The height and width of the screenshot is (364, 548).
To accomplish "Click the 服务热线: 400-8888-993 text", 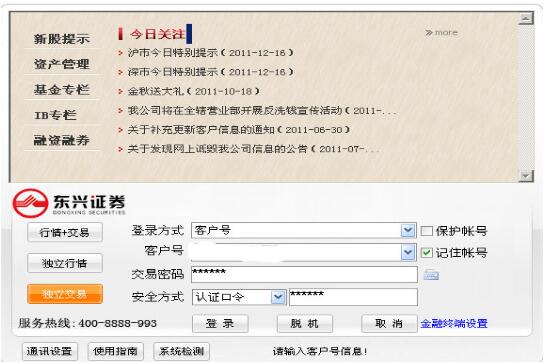I will click(x=88, y=323).
